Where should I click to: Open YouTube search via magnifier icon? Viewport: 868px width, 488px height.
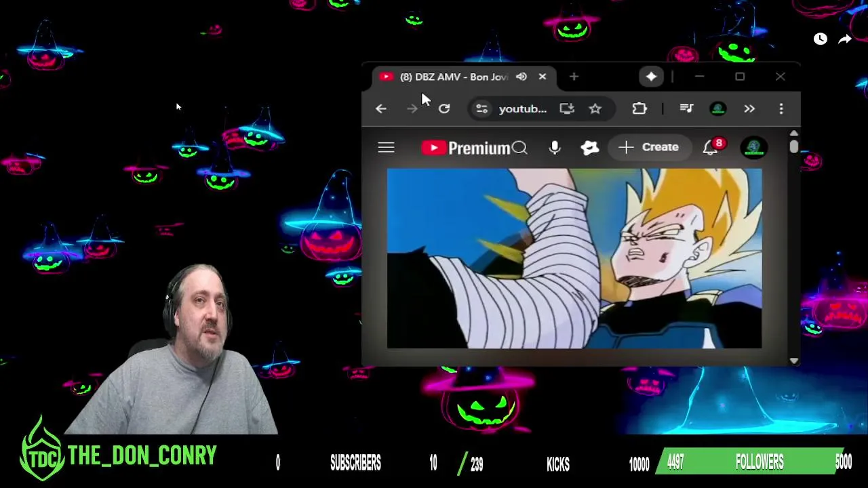coord(519,148)
